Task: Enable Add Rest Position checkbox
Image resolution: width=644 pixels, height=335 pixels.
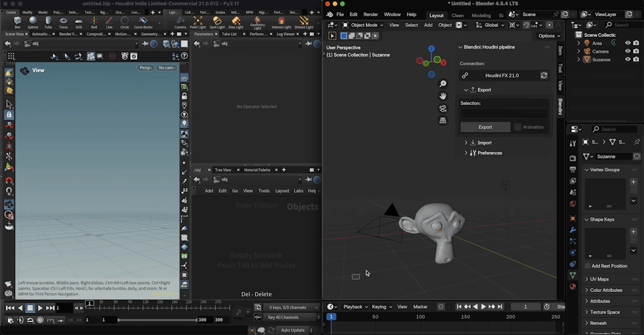Action: tap(588, 266)
